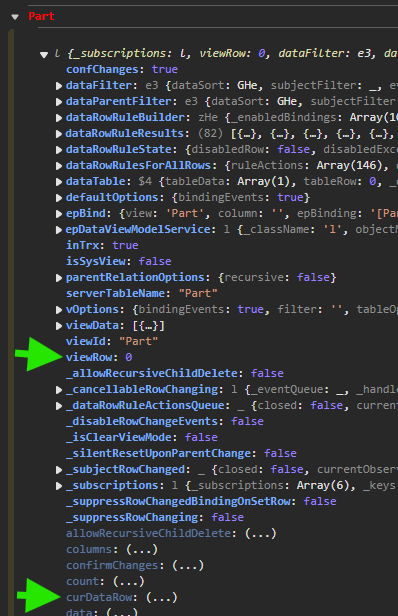Screen dimensions: 398x616
Task: Select the _allowRecursiveChildDelete property name
Action: click(152, 373)
